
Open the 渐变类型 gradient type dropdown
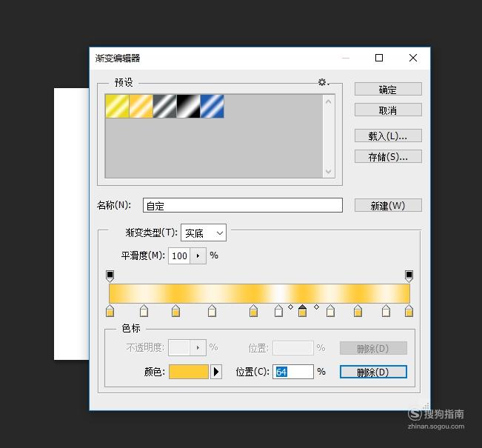pos(204,233)
